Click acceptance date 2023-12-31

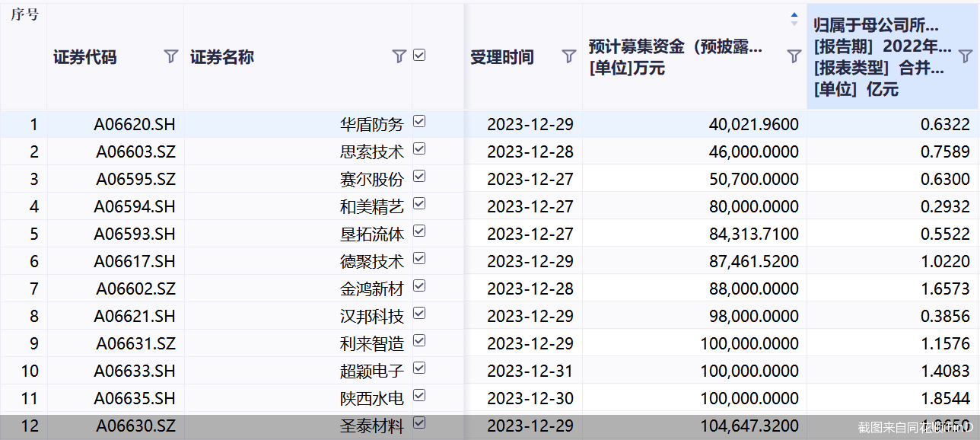point(530,371)
